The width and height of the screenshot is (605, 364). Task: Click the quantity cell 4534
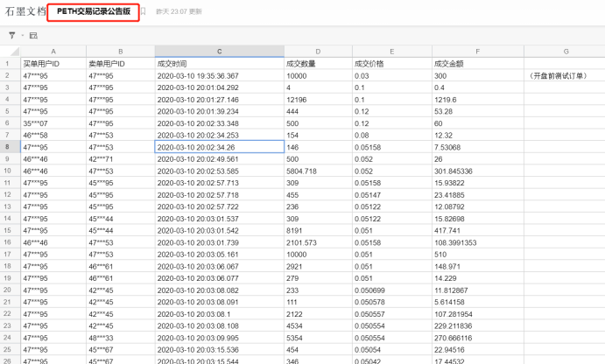318,325
